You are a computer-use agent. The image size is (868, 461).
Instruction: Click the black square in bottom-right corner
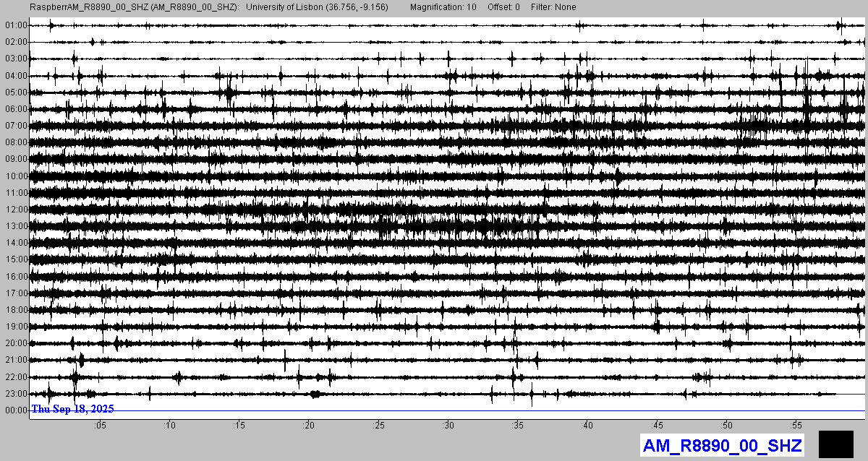835,444
